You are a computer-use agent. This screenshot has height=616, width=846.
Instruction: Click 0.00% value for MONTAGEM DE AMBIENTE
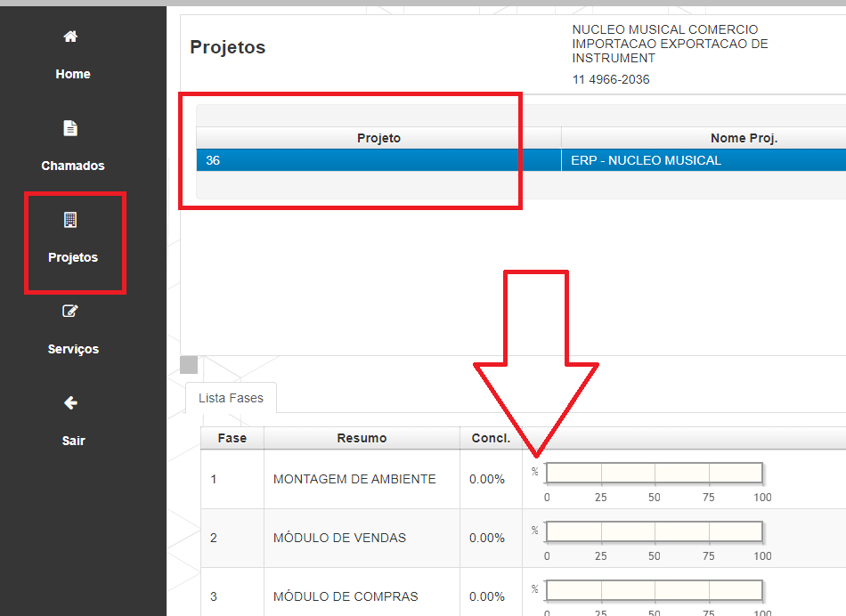[486, 479]
